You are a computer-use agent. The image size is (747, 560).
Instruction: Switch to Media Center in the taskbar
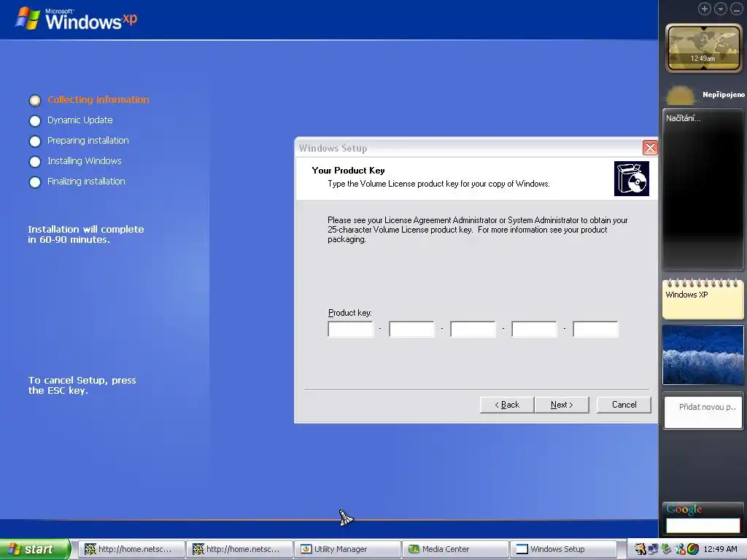pyautogui.click(x=455, y=549)
